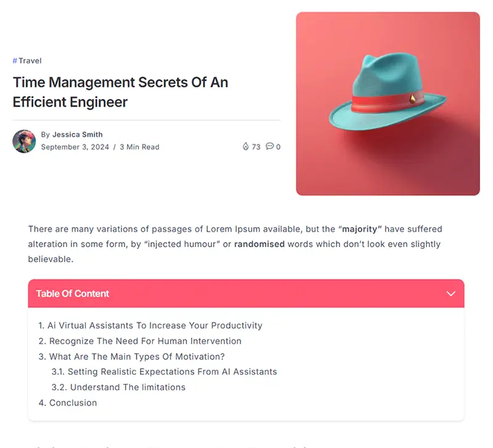Viewport: 493px width, 448px height.
Task: Select Setting Realistic Expectations From AI Assistants
Action: (x=164, y=372)
